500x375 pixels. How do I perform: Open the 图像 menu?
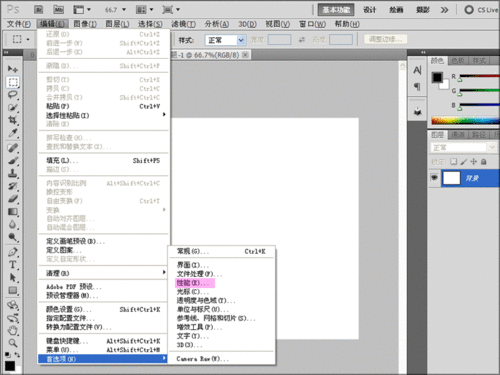(85, 24)
